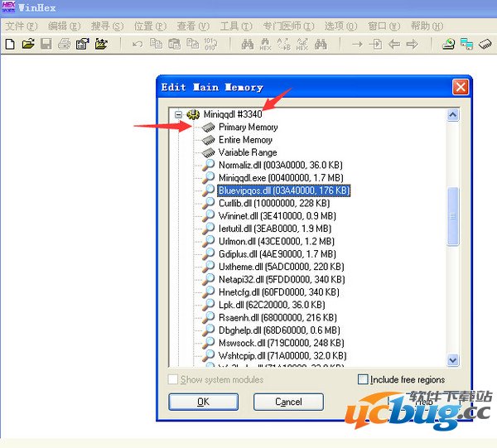Click the Save disk toolbar icon
This screenshot has height=448, width=497.
pyautogui.click(x=46, y=44)
